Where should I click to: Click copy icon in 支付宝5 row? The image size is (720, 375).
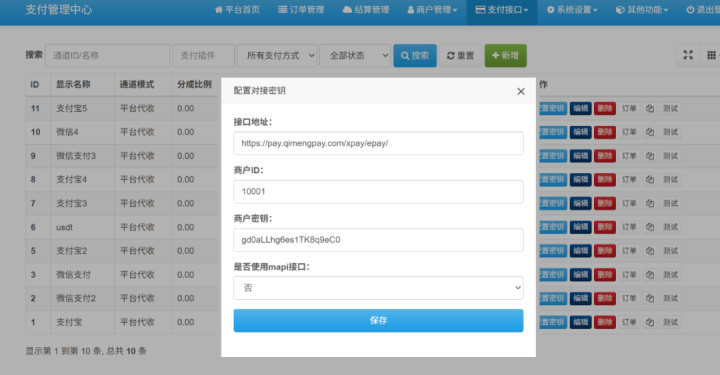click(650, 108)
